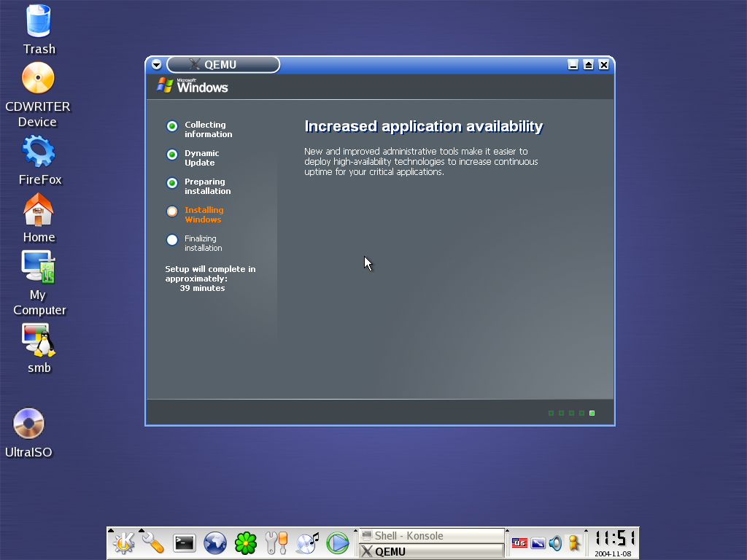Select the Dynamic Update step indicator

[172, 155]
